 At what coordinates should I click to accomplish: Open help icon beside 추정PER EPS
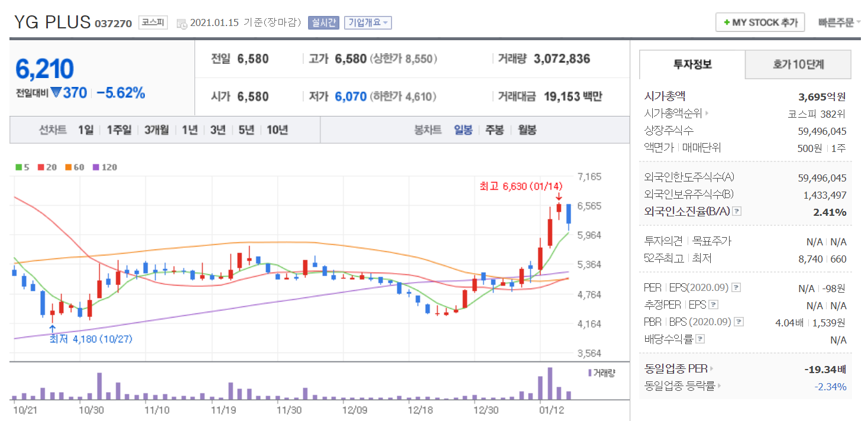tap(714, 305)
